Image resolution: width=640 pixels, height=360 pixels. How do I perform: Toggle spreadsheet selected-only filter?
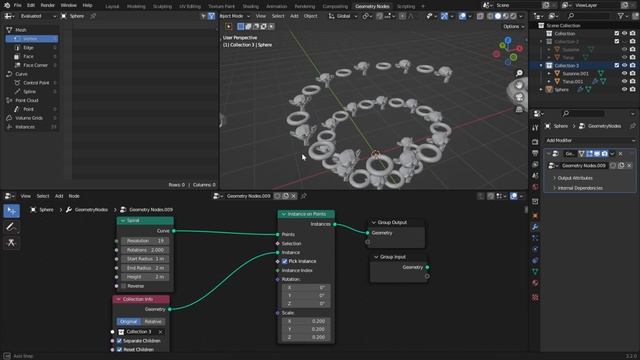[203, 16]
